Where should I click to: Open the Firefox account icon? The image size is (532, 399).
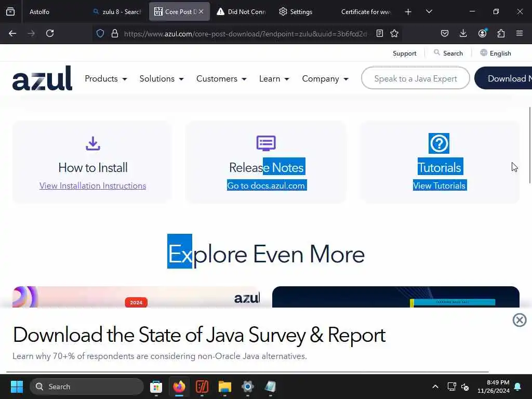point(482,33)
